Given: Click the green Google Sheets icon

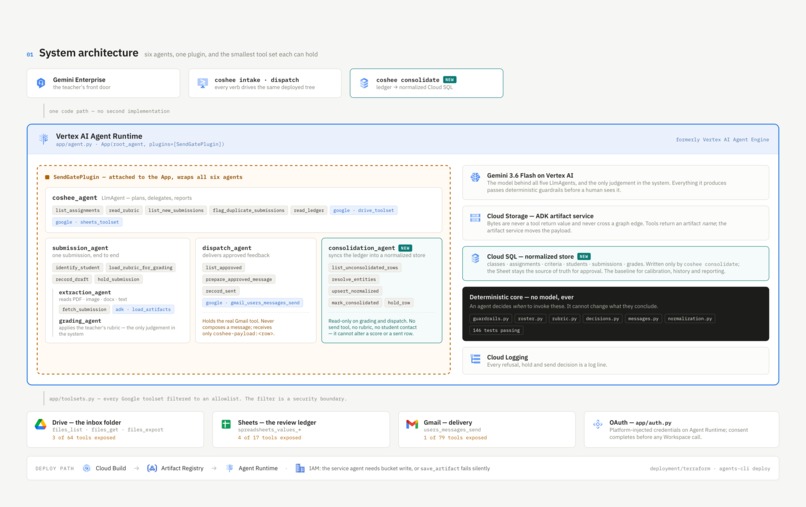Looking at the screenshot, I should tap(226, 424).
